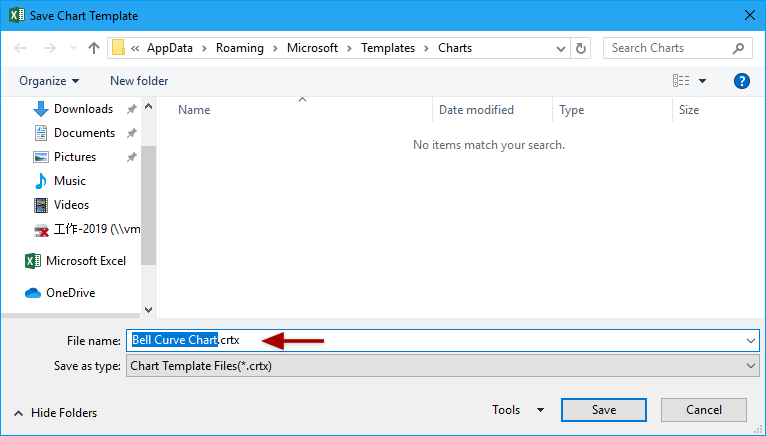Expand the Tools dropdown menu
Viewport: 766px width, 436px height.
[518, 410]
